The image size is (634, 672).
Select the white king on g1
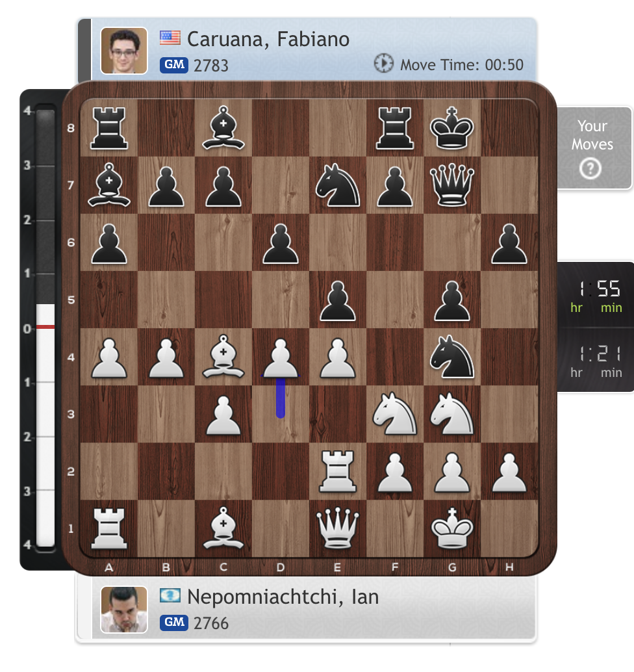pyautogui.click(x=452, y=528)
